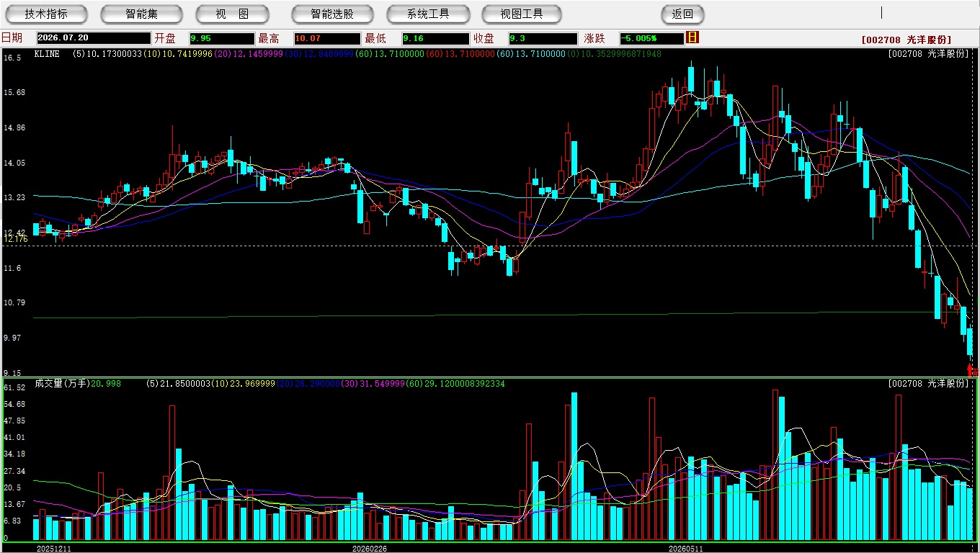
Task: Open 智能选股 stock screener
Action: 332,14
